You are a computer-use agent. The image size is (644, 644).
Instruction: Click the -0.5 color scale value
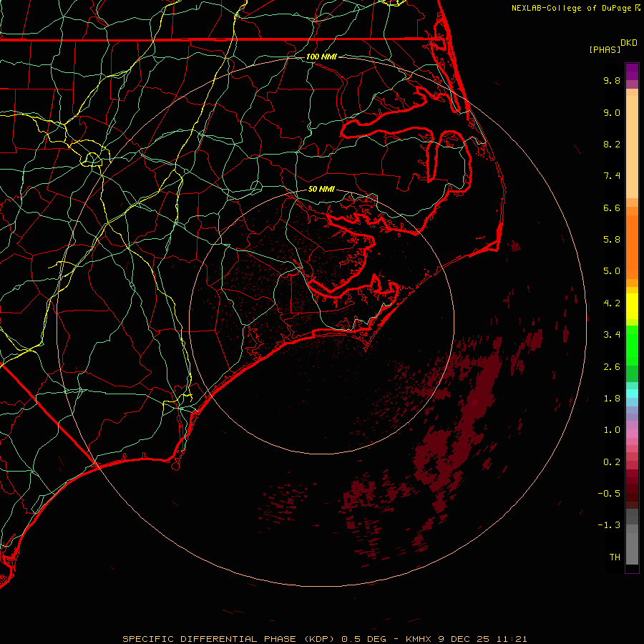tap(609, 494)
